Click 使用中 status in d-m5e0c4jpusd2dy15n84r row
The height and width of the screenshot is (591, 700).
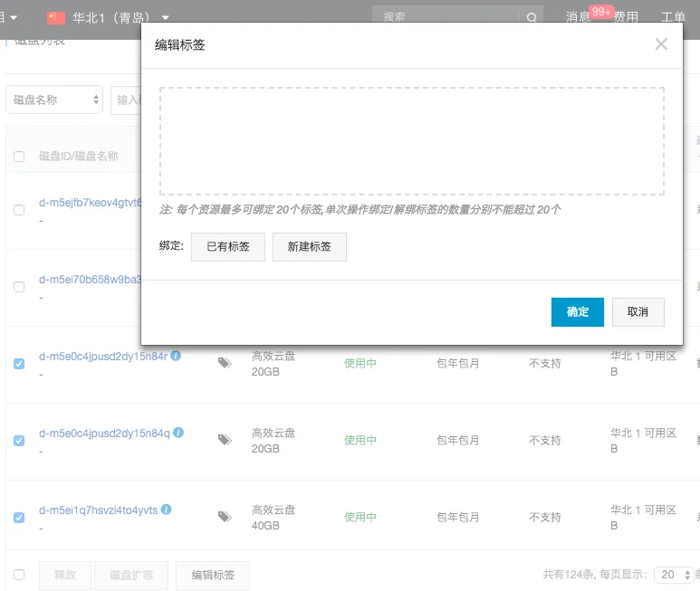click(360, 364)
